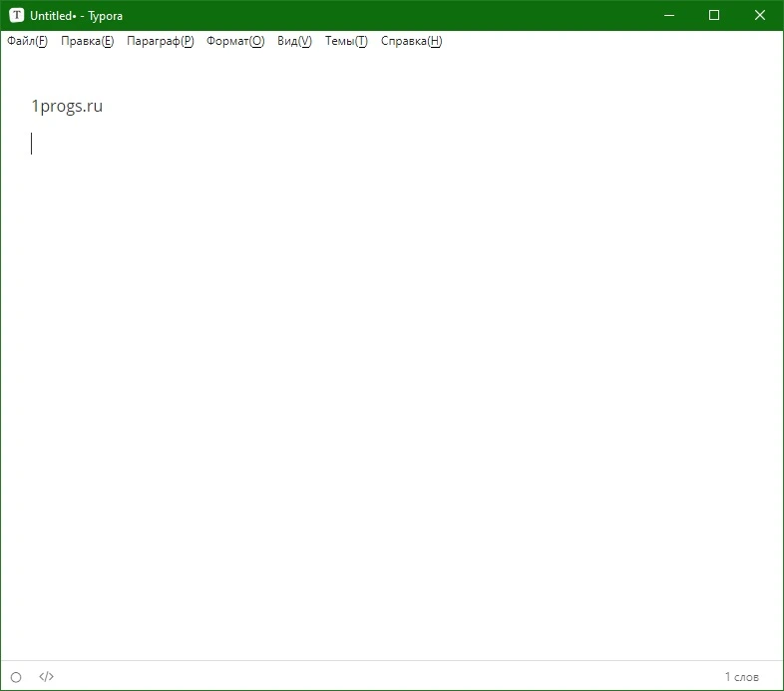Expand the Параграф(P) menu
The width and height of the screenshot is (784, 691).
pos(161,41)
